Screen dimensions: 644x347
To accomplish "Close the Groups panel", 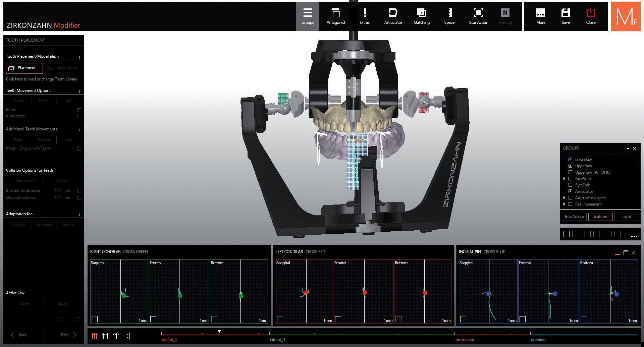I will click(x=635, y=149).
